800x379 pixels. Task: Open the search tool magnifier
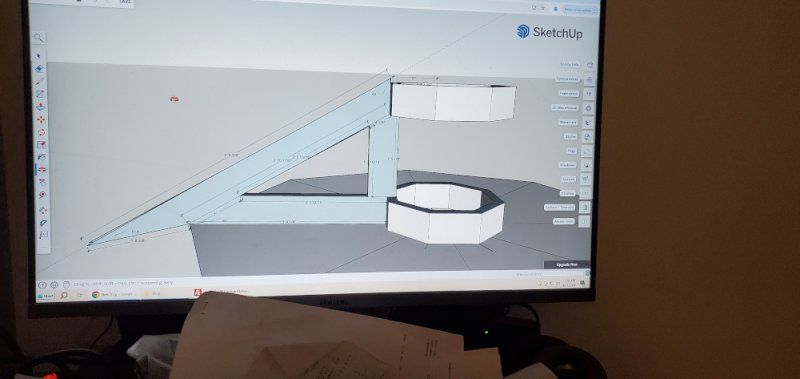coord(39,38)
